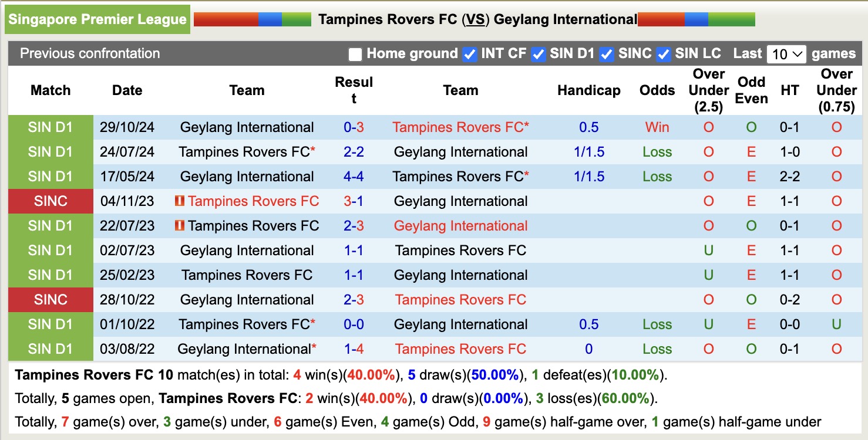Click the 0-3 result score on the first row
This screenshot has width=868, height=440.
354,127
